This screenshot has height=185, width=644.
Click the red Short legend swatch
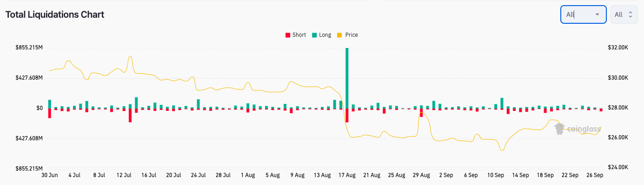[x=288, y=35]
